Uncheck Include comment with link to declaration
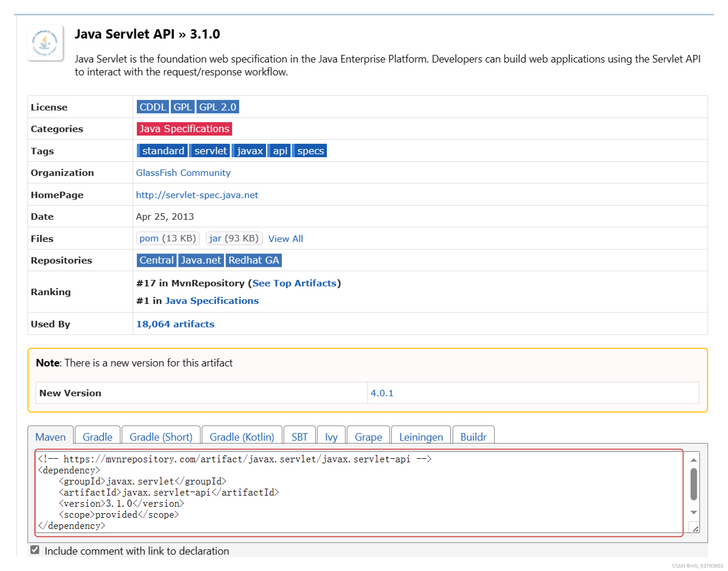The width and height of the screenshot is (728, 571). (34, 550)
